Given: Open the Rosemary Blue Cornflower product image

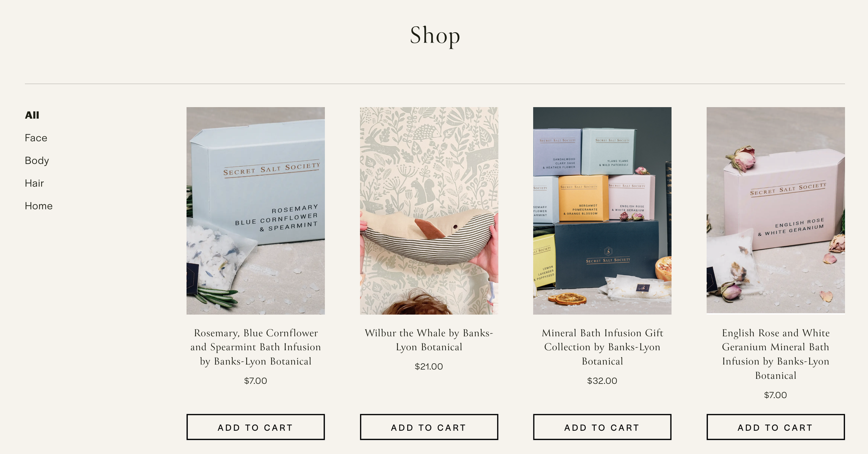Looking at the screenshot, I should [x=256, y=211].
